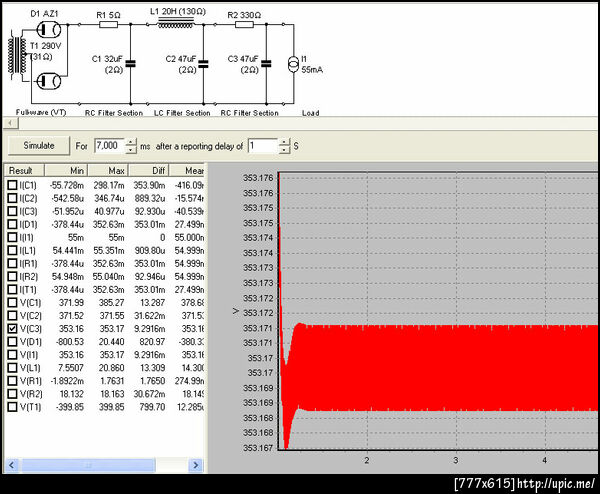The width and height of the screenshot is (600, 494).
Task: Click the results table horizontal scrollbar thumb
Action: pos(88,465)
